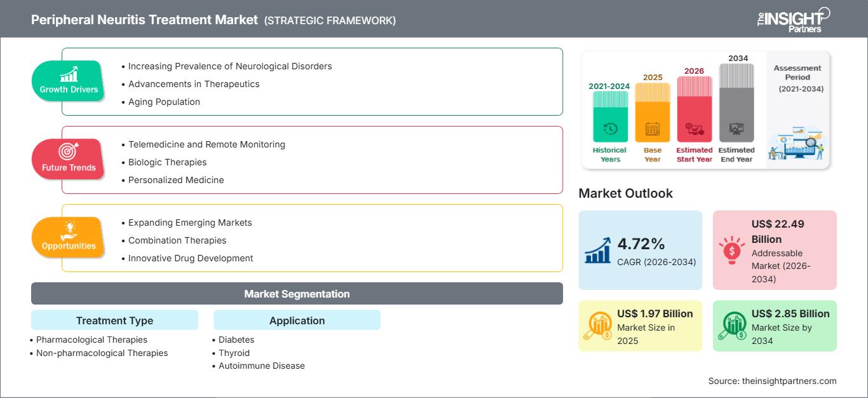Click 'Combination Therapies' bullet
Image resolution: width=868 pixels, height=398 pixels.
[x=177, y=240]
